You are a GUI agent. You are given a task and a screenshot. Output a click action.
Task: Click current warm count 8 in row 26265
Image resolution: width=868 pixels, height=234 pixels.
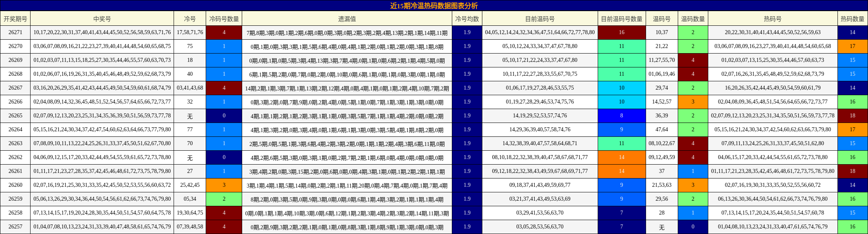[621, 116]
